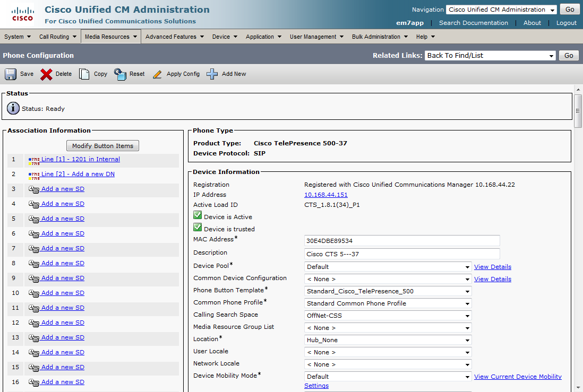583x392 pixels.
Task: Click the speed dial icon in row 5
Action: [34, 219]
